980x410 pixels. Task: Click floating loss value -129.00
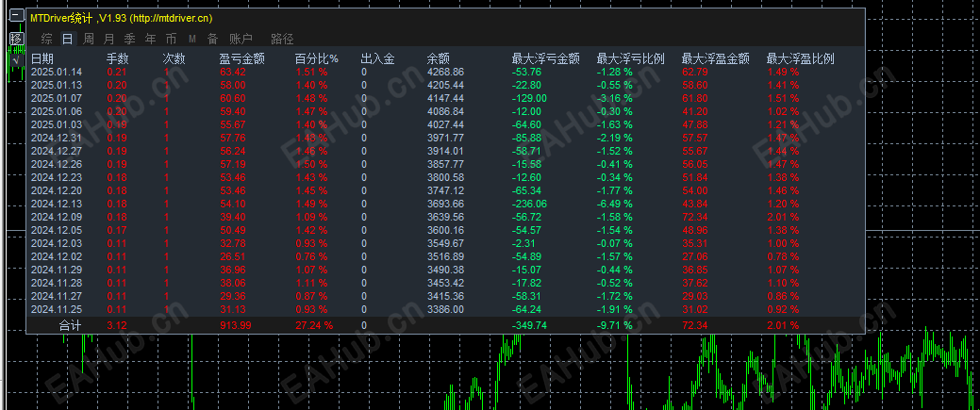point(529,98)
